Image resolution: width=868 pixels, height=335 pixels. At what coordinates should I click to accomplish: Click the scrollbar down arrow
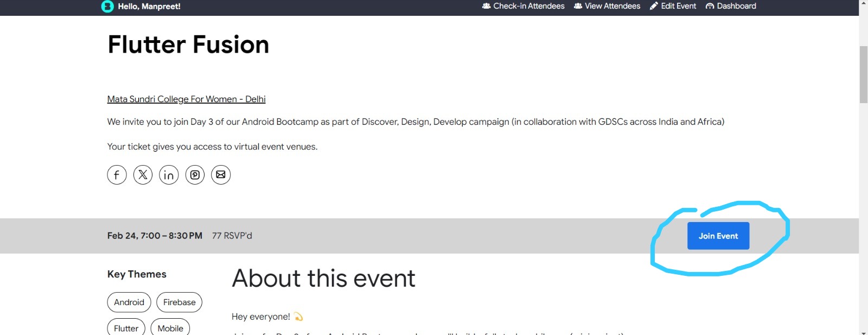pyautogui.click(x=863, y=332)
